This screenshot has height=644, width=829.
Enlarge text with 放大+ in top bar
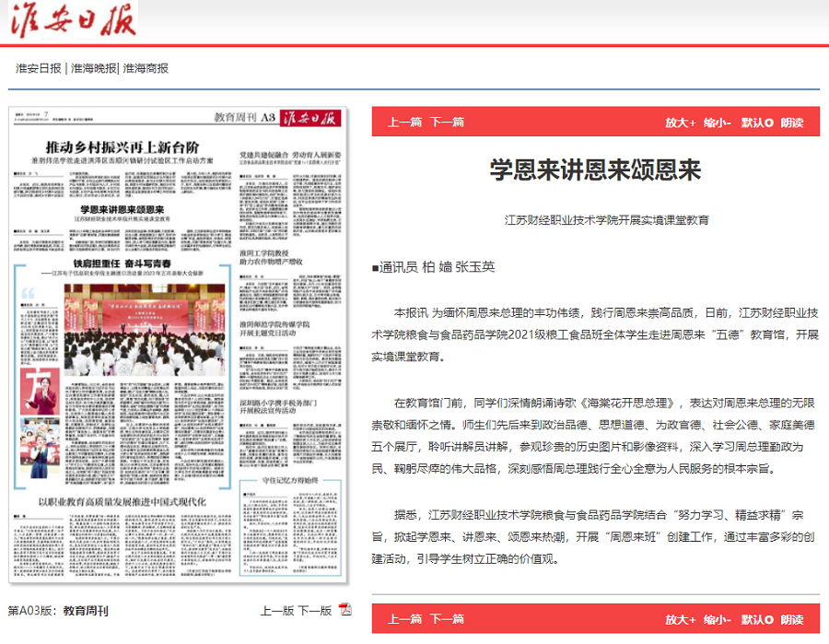point(681,122)
